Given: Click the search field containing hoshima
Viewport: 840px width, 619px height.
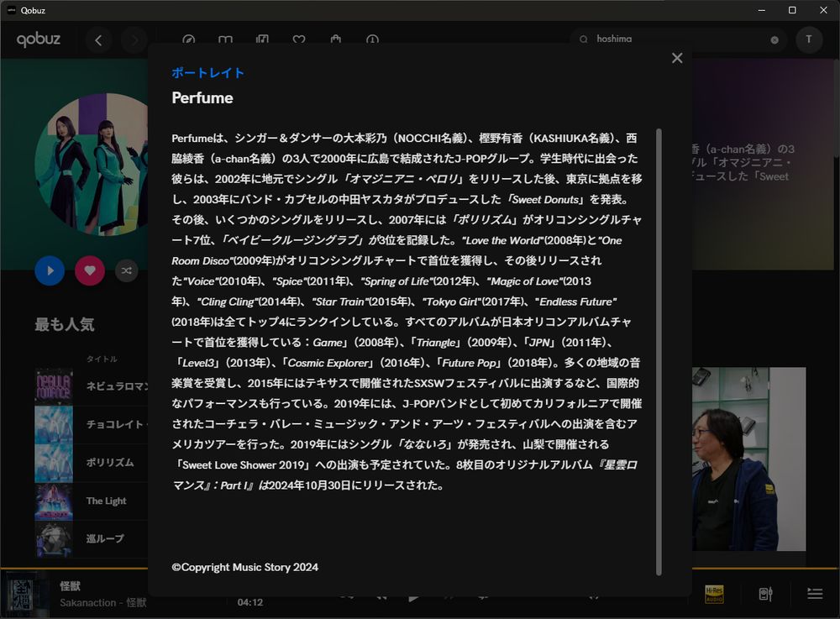Looking at the screenshot, I should (x=678, y=39).
